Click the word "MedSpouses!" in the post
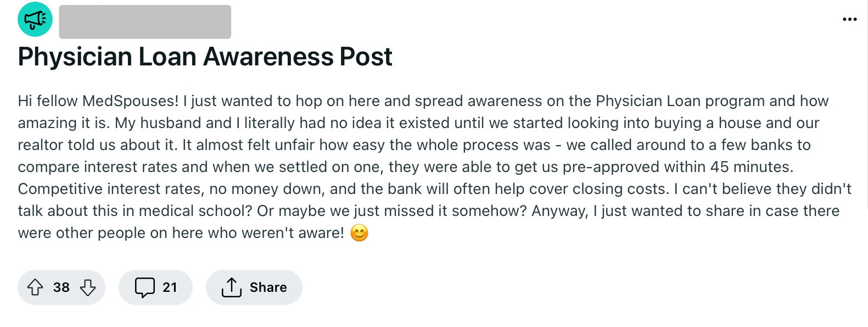Image resolution: width=868 pixels, height=327 pixels. (131, 101)
